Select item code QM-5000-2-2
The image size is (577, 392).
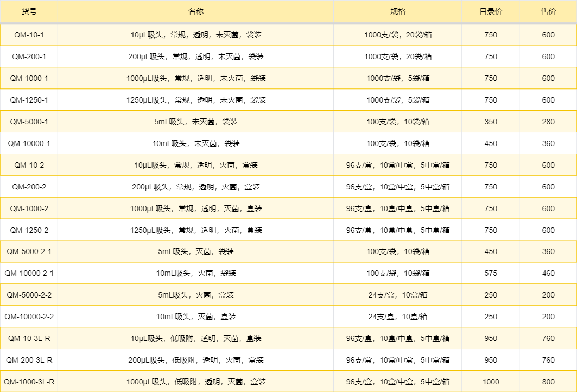tap(29, 295)
